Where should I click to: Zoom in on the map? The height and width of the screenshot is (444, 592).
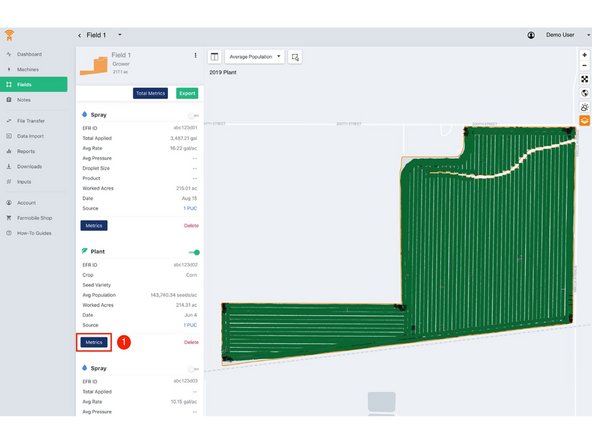click(x=584, y=55)
